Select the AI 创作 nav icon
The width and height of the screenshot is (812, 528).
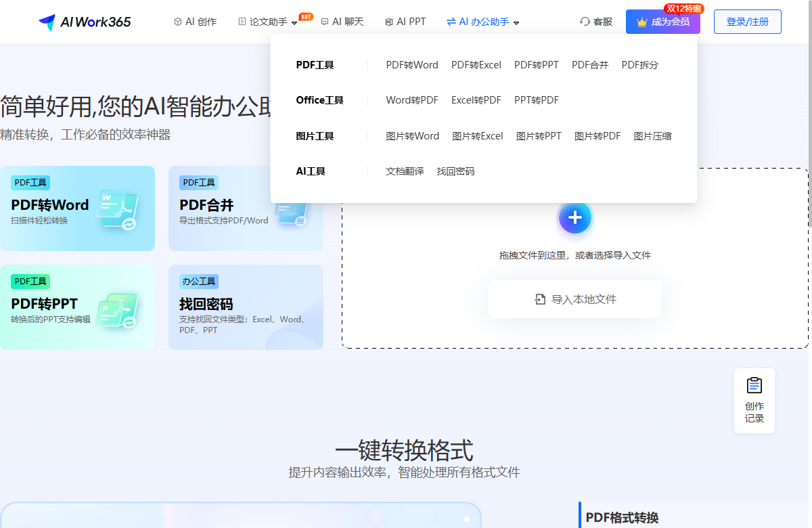coord(177,21)
